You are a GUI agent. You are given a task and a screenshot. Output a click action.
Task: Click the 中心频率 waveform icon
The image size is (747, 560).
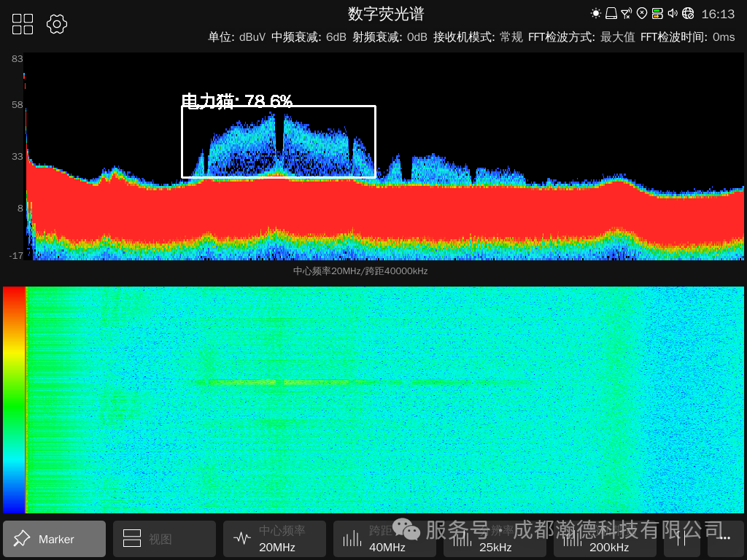(242, 538)
